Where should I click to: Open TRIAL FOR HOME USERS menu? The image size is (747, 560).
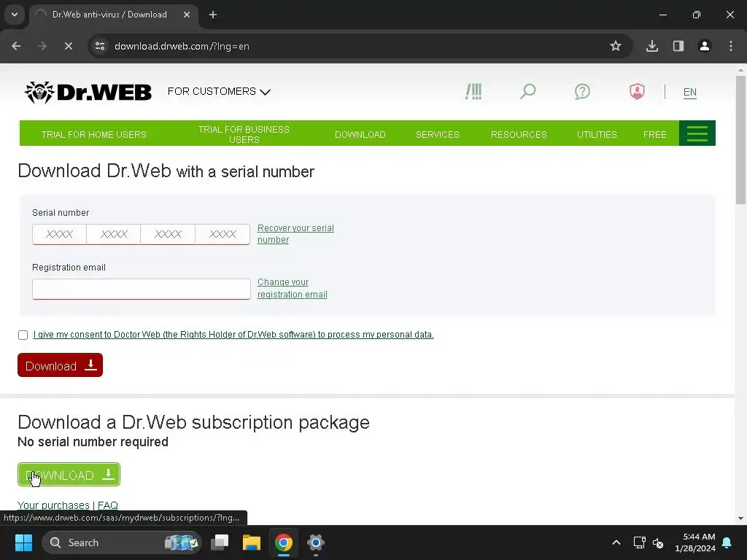94,134
